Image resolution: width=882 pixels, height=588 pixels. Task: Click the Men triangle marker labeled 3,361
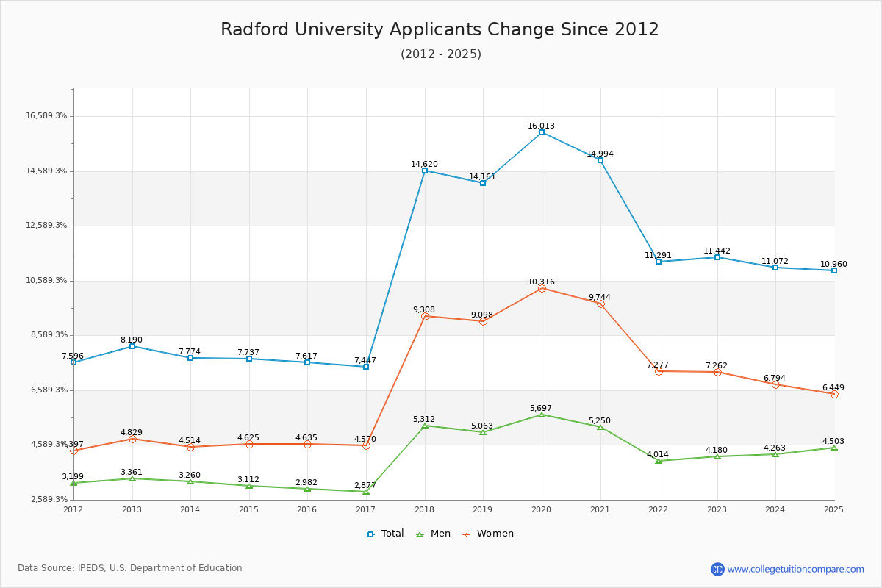coord(132,478)
